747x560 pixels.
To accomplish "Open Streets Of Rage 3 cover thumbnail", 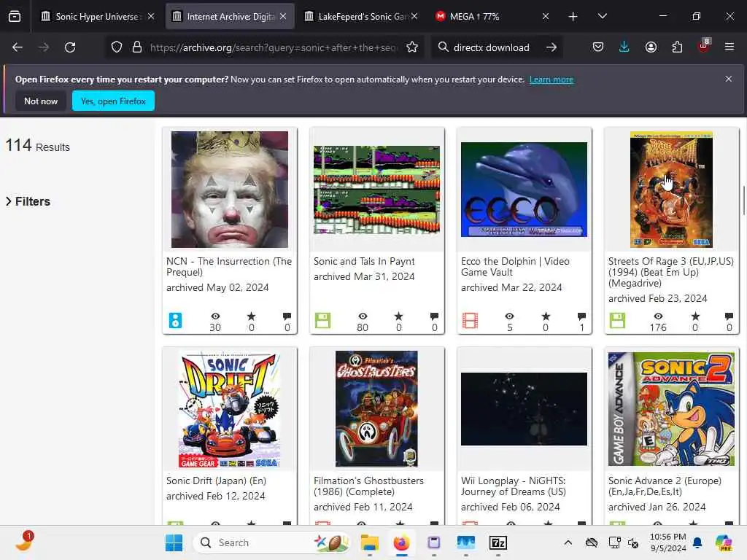I will pyautogui.click(x=671, y=190).
